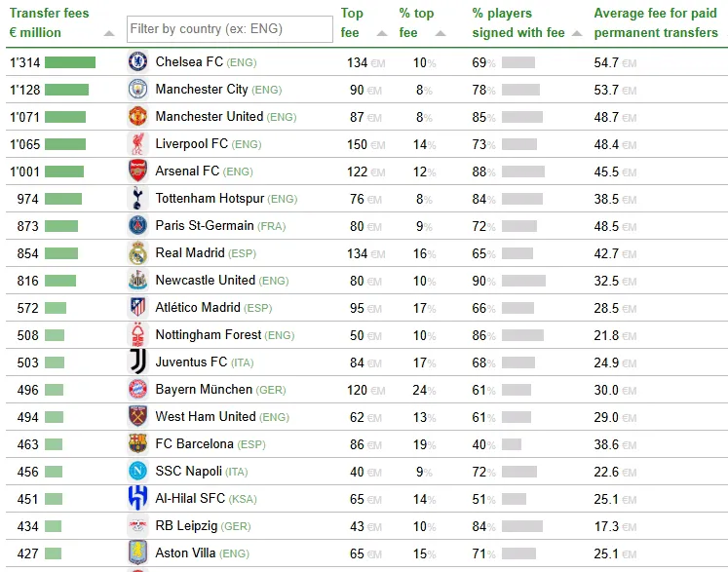
Task: Click Chelsea's green transfer fees bar
Action: point(70,62)
